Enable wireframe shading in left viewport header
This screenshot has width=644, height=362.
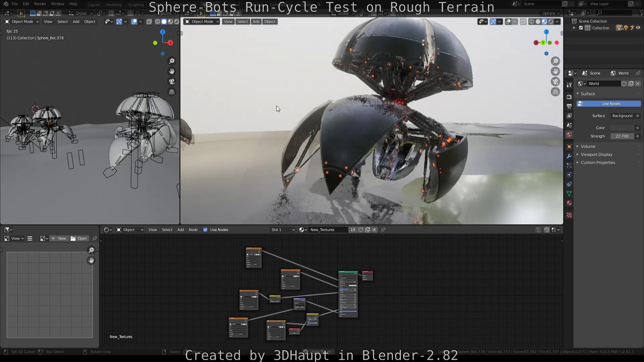[x=157, y=21]
